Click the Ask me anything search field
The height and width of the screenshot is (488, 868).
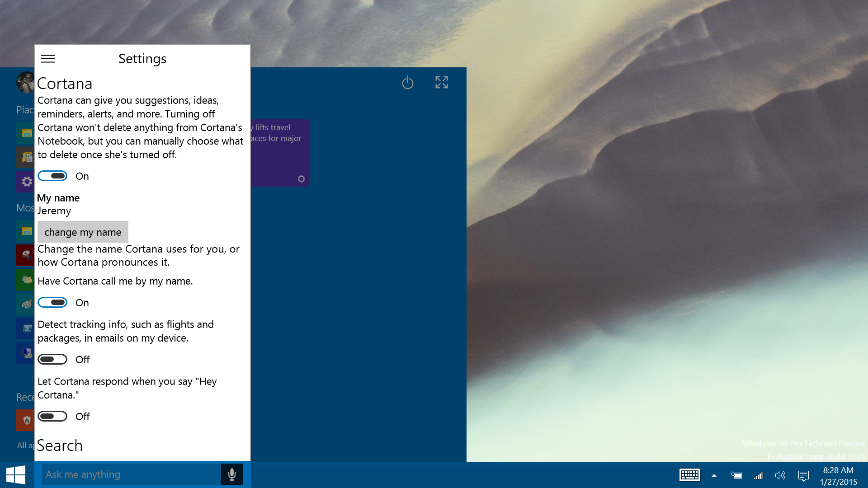(132, 474)
